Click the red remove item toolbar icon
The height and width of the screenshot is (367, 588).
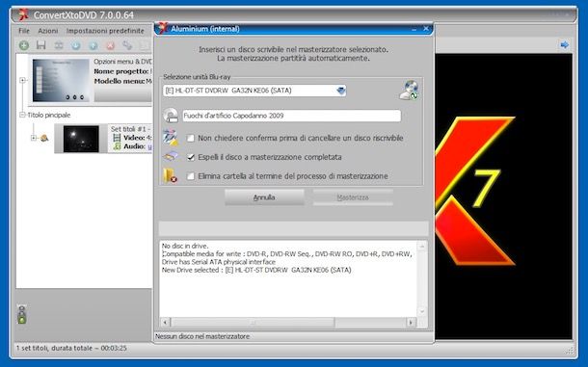point(110,45)
